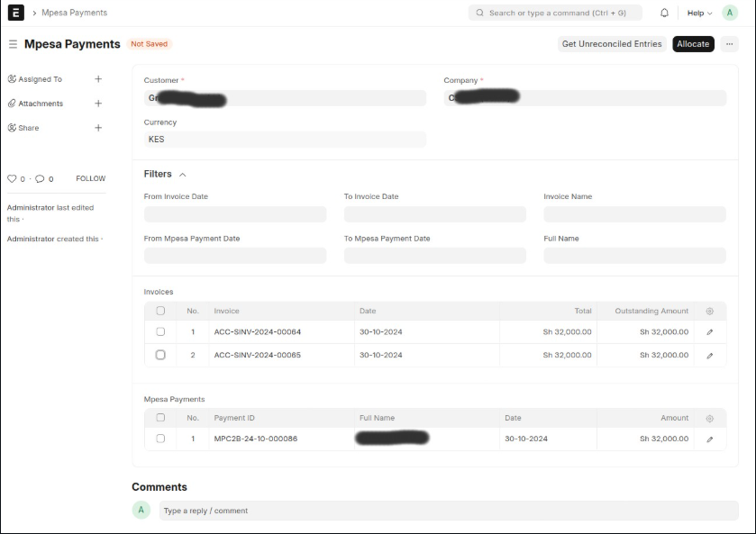This screenshot has height=534, width=756.
Task: Click invoice ACC-SINV-2024-00065 cell
Action: (281, 355)
